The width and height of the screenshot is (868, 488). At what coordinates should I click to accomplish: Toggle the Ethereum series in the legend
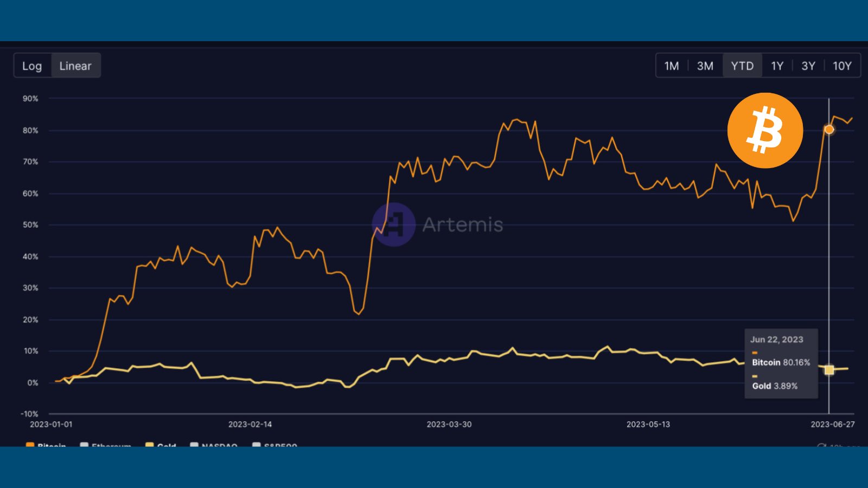tap(106, 445)
